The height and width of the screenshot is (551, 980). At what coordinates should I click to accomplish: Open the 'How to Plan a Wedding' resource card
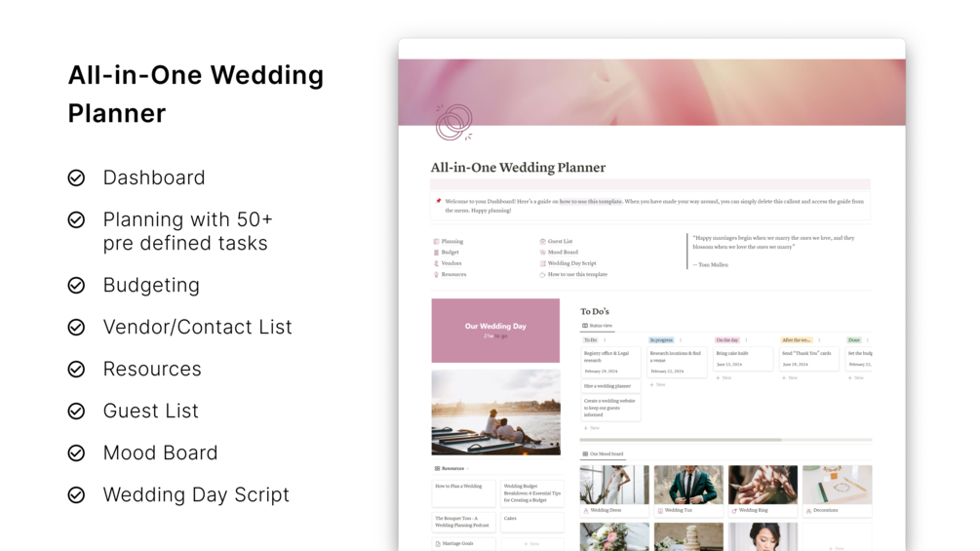pyautogui.click(x=464, y=493)
